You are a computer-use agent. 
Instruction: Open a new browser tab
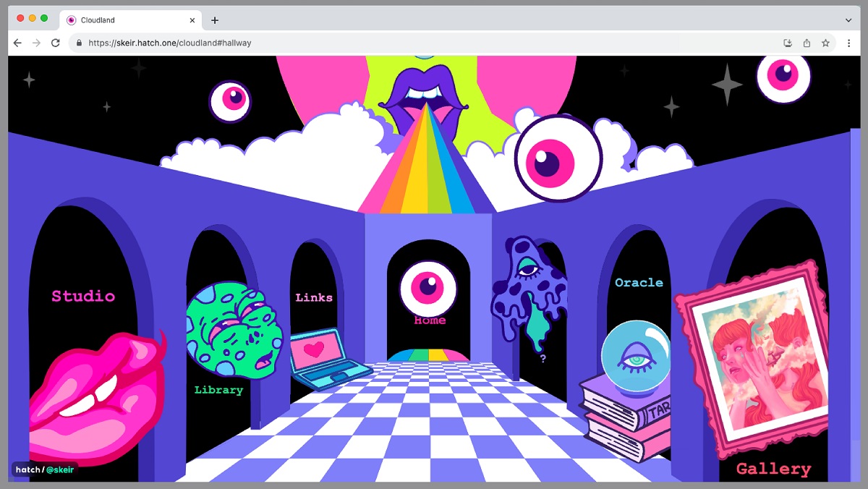tap(215, 20)
